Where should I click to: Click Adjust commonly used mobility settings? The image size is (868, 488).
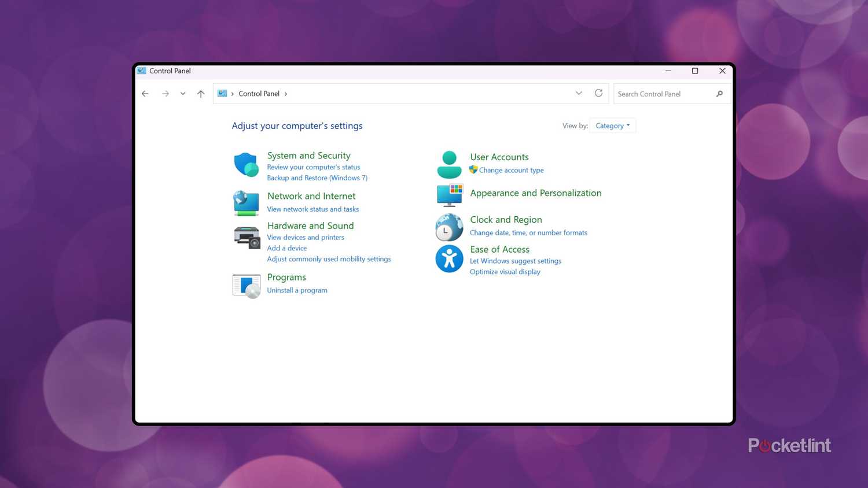[x=329, y=258]
